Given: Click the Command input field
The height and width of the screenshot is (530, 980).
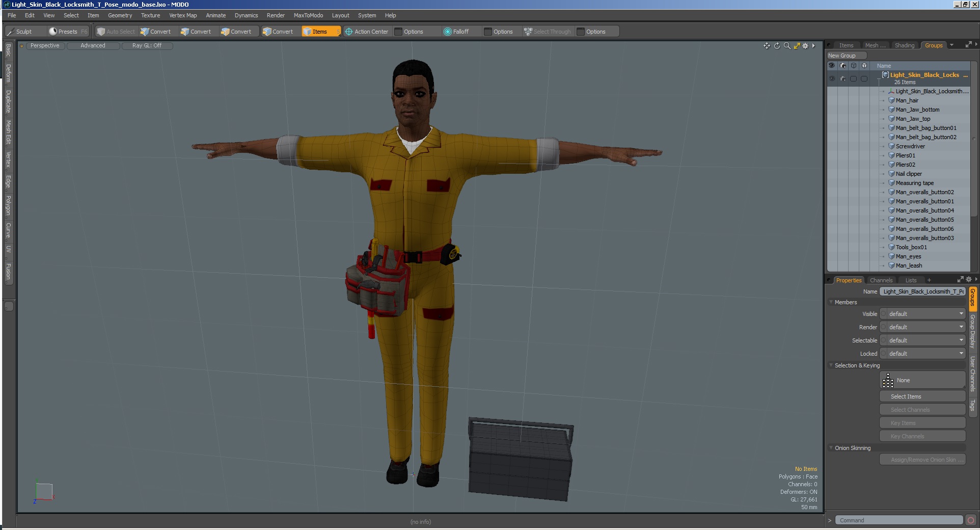Looking at the screenshot, I should [899, 520].
